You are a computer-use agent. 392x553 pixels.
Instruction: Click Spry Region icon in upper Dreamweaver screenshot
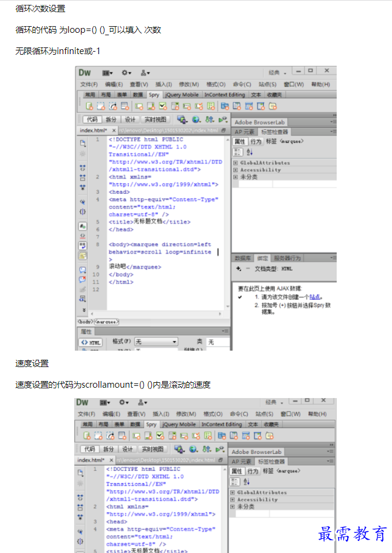point(101,106)
